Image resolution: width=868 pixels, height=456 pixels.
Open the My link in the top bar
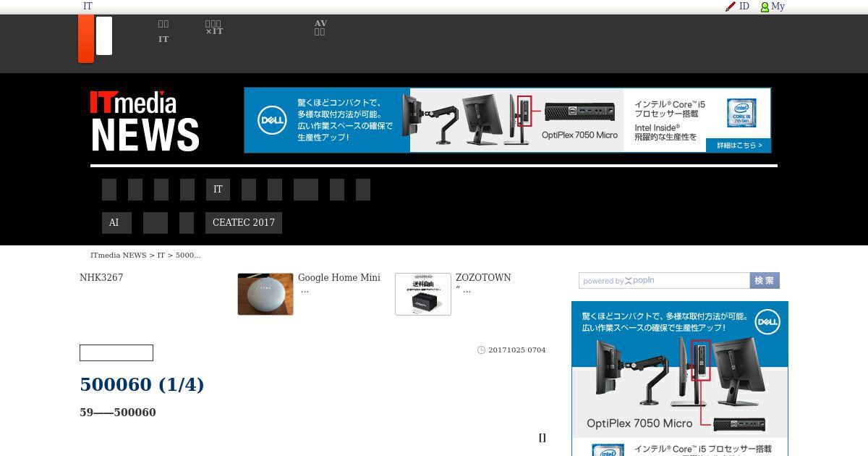[778, 7]
